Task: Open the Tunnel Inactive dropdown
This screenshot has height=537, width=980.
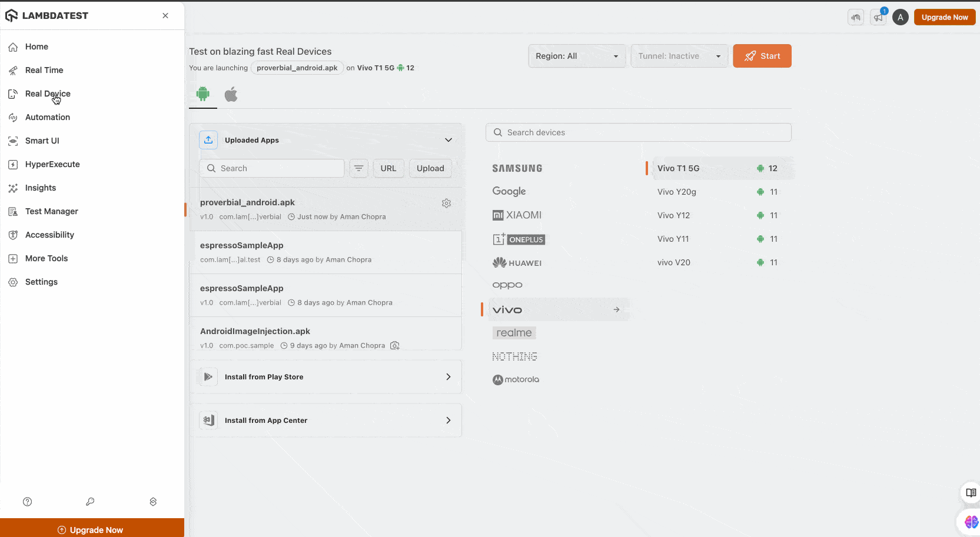Action: click(679, 56)
